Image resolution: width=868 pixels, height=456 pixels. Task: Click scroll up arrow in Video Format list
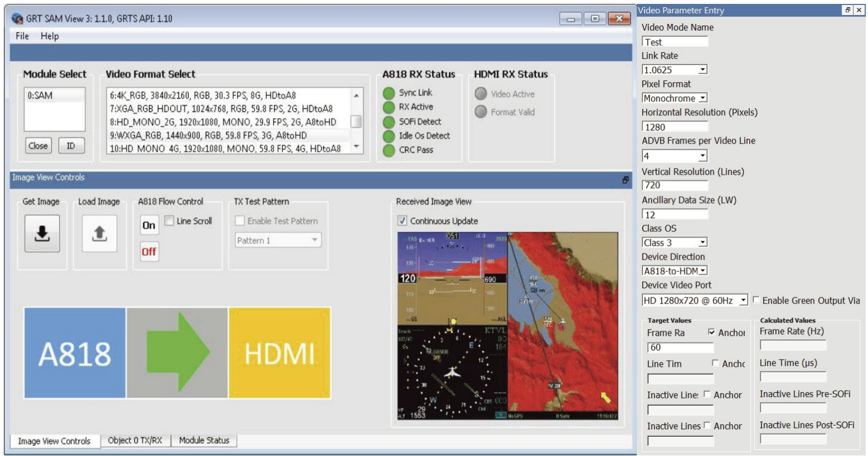point(357,95)
